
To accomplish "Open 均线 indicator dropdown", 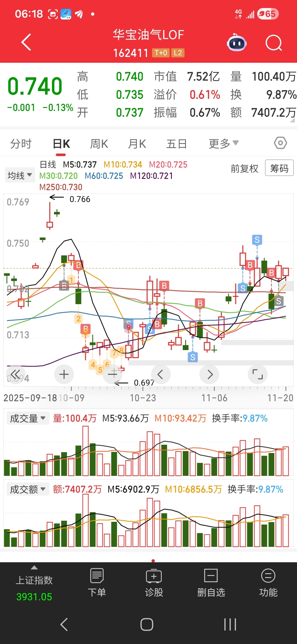I will pyautogui.click(x=20, y=175).
